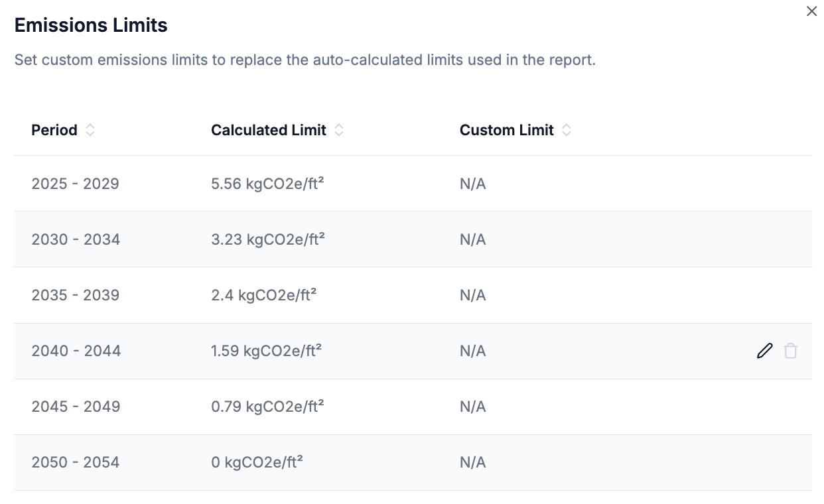
Task: Click the sort arrows beside Calculated Limit
Action: (339, 131)
